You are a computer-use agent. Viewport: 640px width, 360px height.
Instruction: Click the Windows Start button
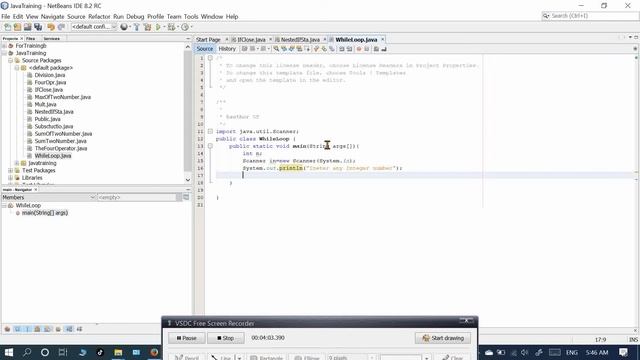(9, 352)
